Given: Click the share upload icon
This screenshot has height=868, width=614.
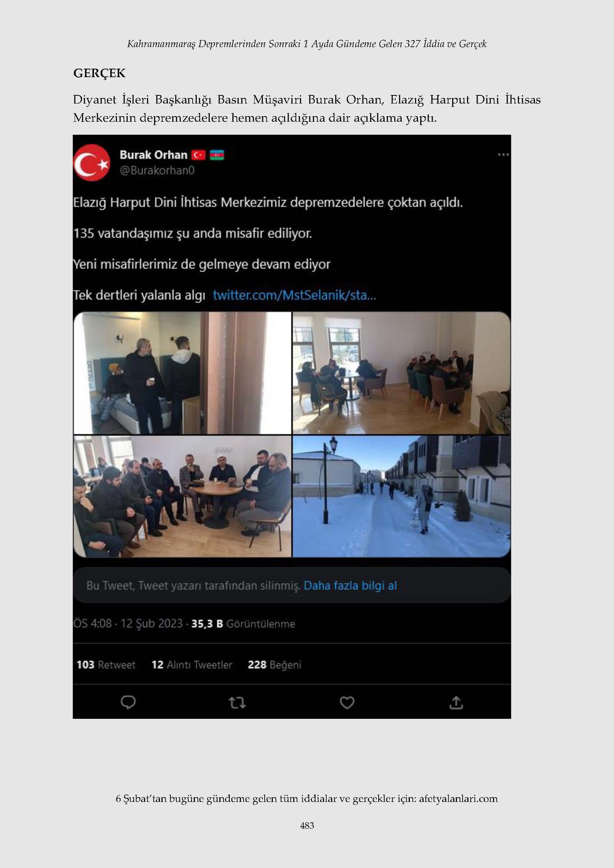Looking at the screenshot, I should tap(456, 702).
